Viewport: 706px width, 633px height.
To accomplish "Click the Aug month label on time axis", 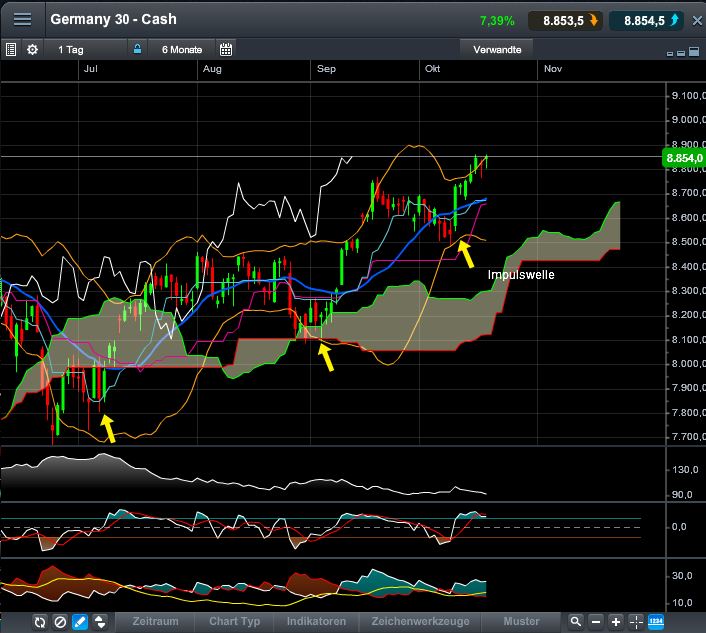I will 212,69.
